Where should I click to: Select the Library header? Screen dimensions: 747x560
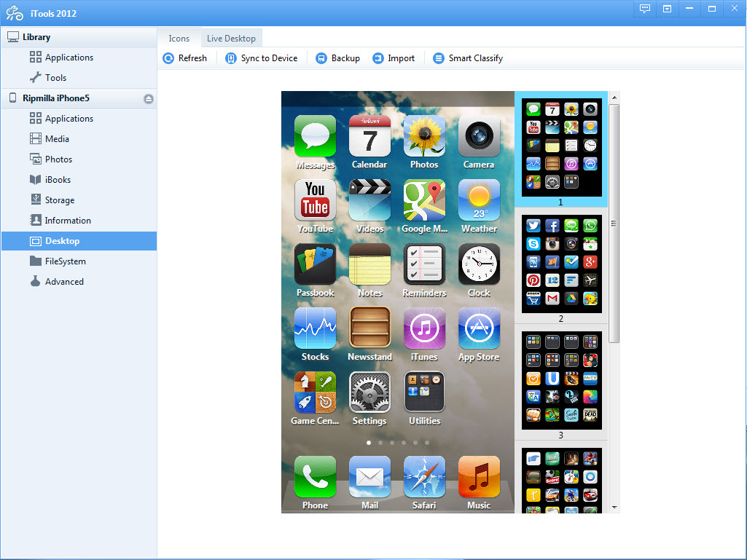(x=79, y=37)
